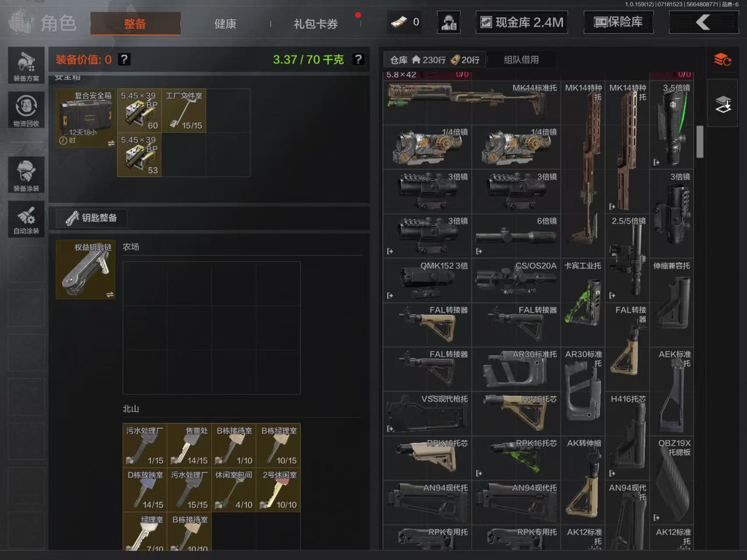Image resolution: width=747 pixels, height=560 pixels.
Task: Toggle swap arrows on 复合安全箱
Action: coord(111,143)
